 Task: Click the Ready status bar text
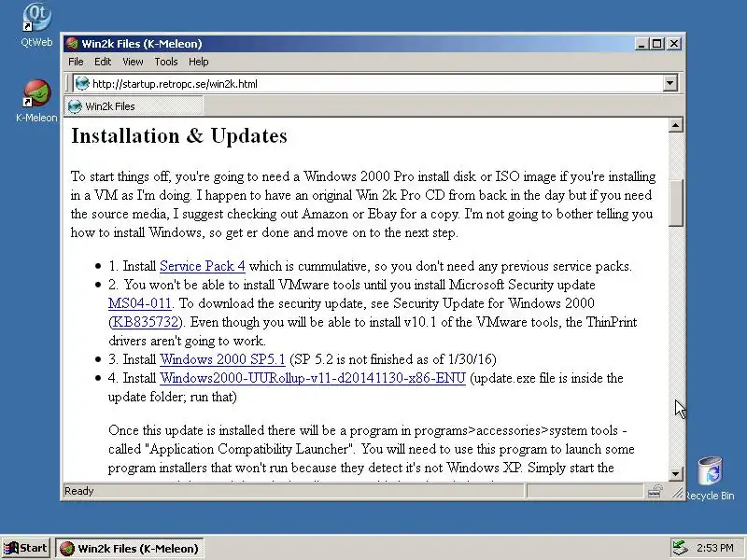click(x=79, y=491)
